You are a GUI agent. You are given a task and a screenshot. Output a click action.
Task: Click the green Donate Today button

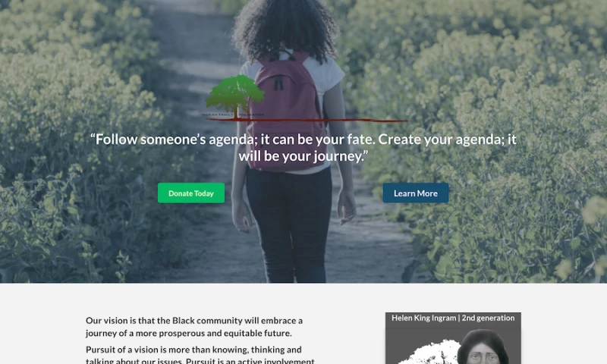point(191,193)
